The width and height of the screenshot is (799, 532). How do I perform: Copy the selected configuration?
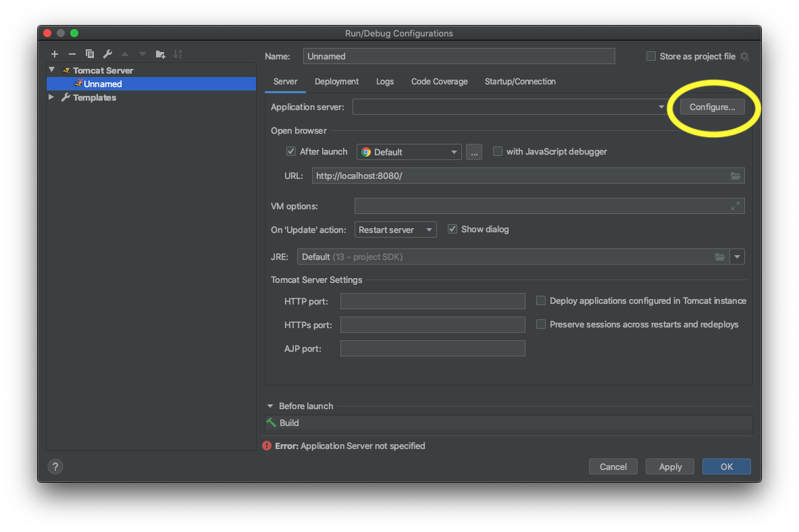tap(90, 54)
